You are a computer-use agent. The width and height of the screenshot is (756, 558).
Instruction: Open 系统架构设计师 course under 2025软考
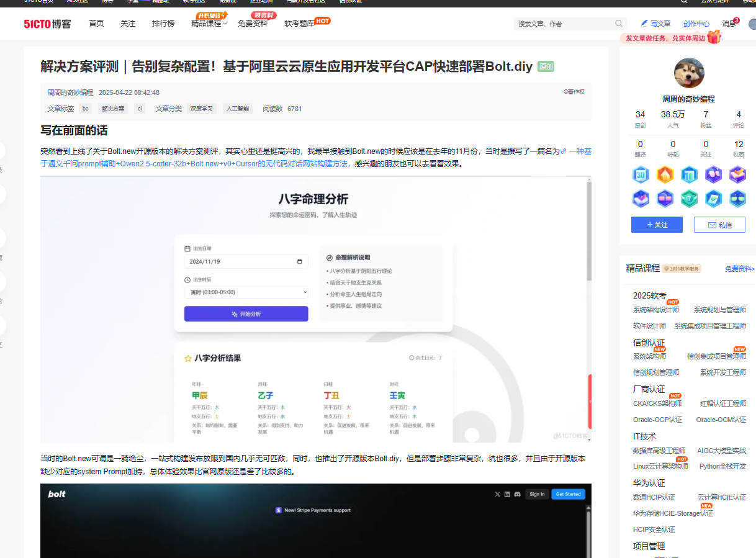656,310
